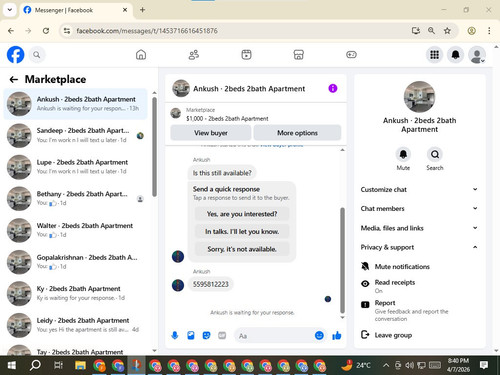Image resolution: width=500 pixels, height=375 pixels.
Task: Bookmark this page with the star icon
Action: point(447,31)
